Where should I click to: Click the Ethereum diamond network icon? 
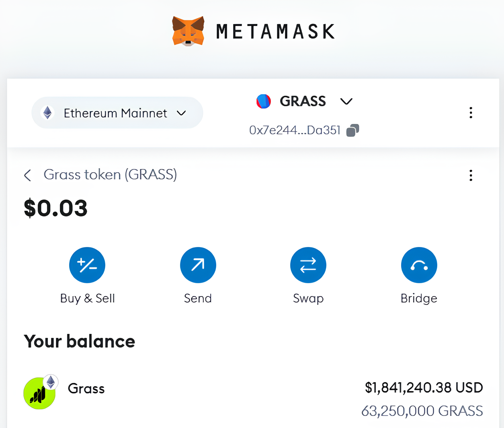[x=48, y=113]
